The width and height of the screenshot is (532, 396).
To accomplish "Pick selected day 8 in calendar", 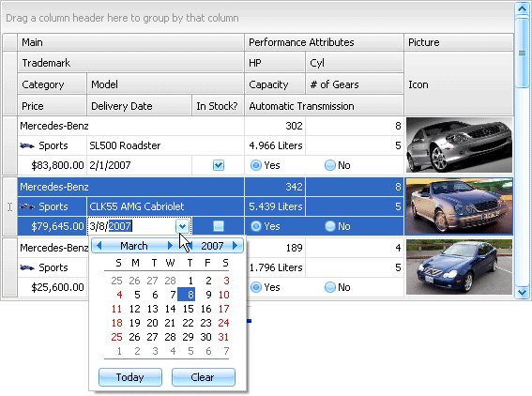I will click(187, 295).
